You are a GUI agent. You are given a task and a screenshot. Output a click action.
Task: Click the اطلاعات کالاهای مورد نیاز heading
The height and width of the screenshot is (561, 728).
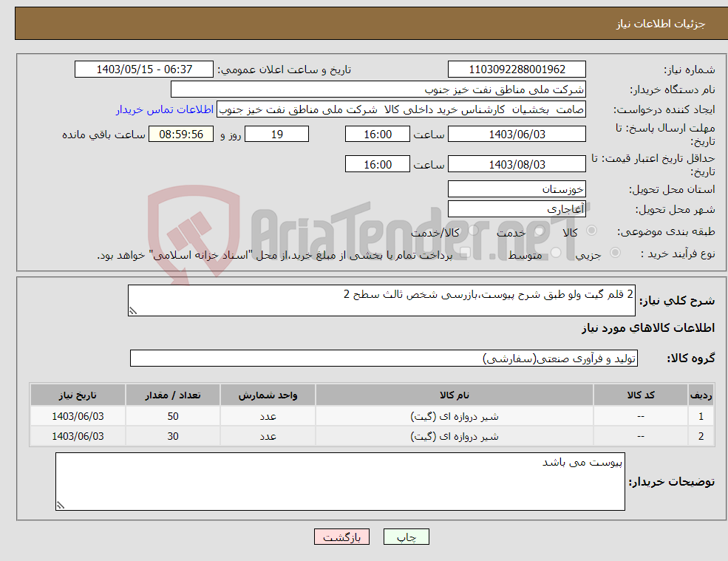[648, 328]
